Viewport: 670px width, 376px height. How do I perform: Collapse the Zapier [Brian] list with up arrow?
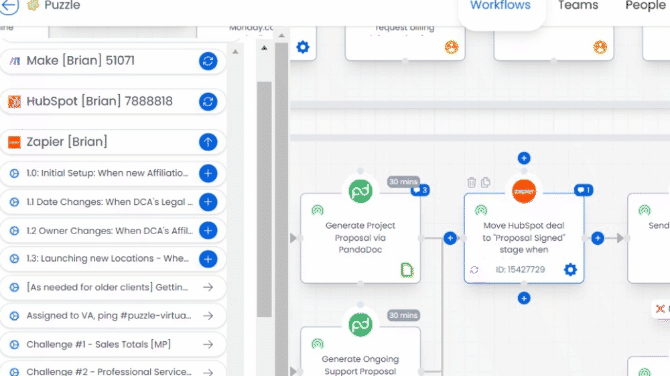coord(208,142)
